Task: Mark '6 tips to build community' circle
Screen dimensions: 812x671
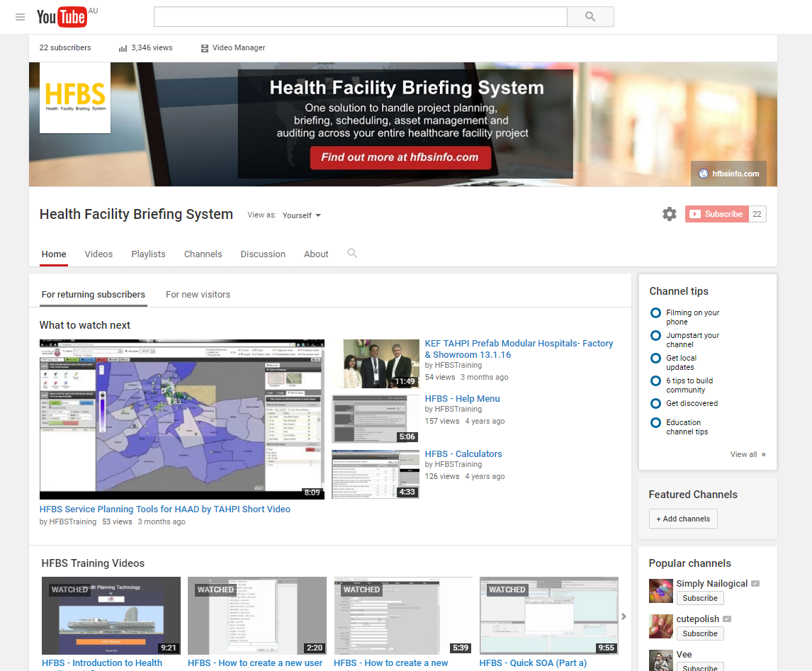Action: (655, 381)
